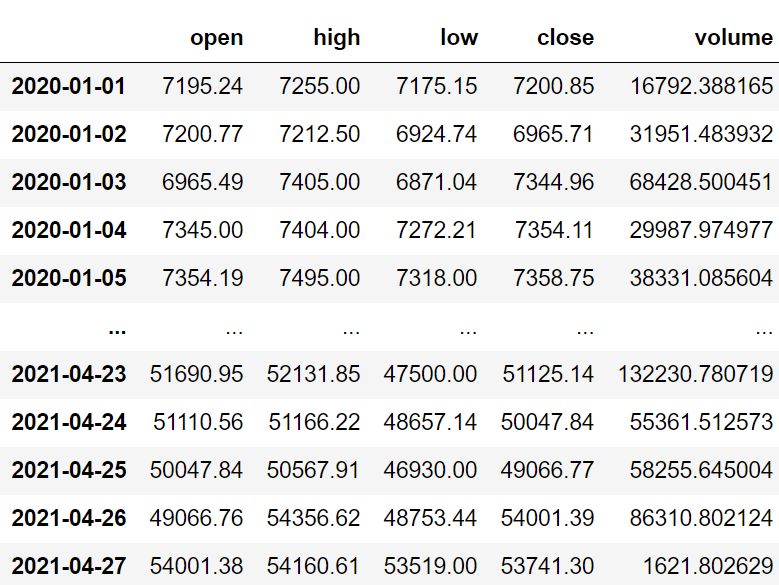The height and width of the screenshot is (585, 779).
Task: Select the high value 7405.00
Action: [x=319, y=182]
